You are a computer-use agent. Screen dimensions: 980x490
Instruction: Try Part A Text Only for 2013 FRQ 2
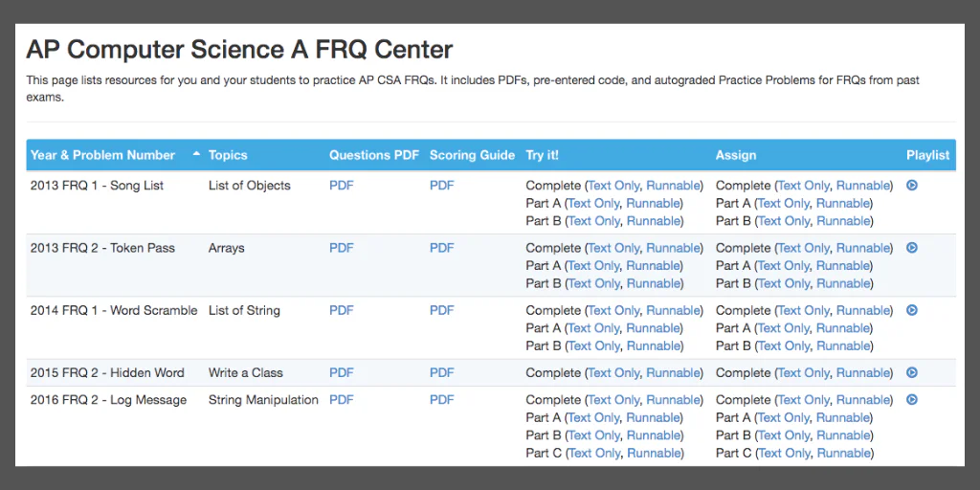pyautogui.click(x=593, y=266)
